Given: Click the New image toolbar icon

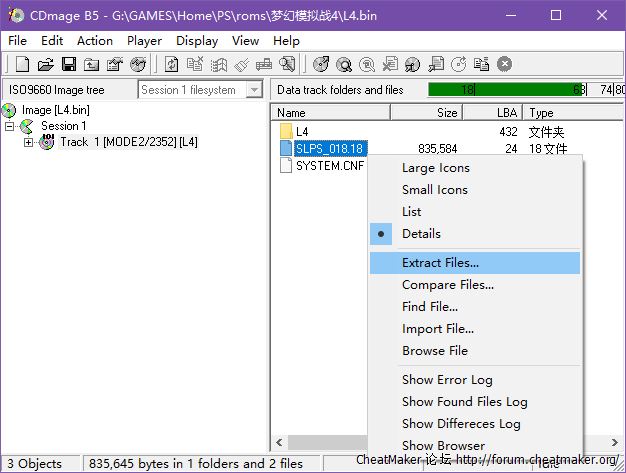Looking at the screenshot, I should [x=22, y=64].
